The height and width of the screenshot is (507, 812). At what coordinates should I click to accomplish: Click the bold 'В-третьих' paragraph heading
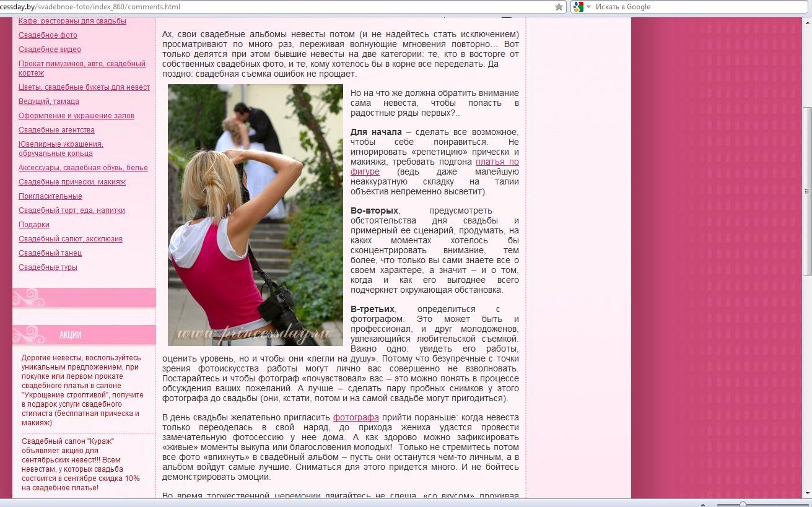tap(373, 310)
